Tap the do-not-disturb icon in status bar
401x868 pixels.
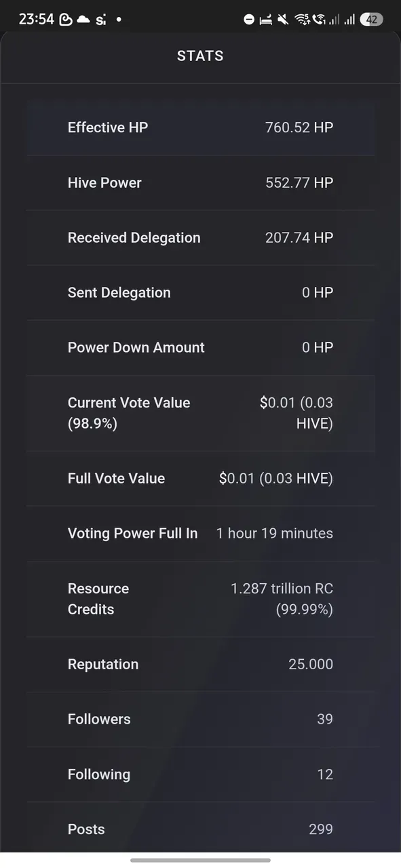(x=249, y=20)
